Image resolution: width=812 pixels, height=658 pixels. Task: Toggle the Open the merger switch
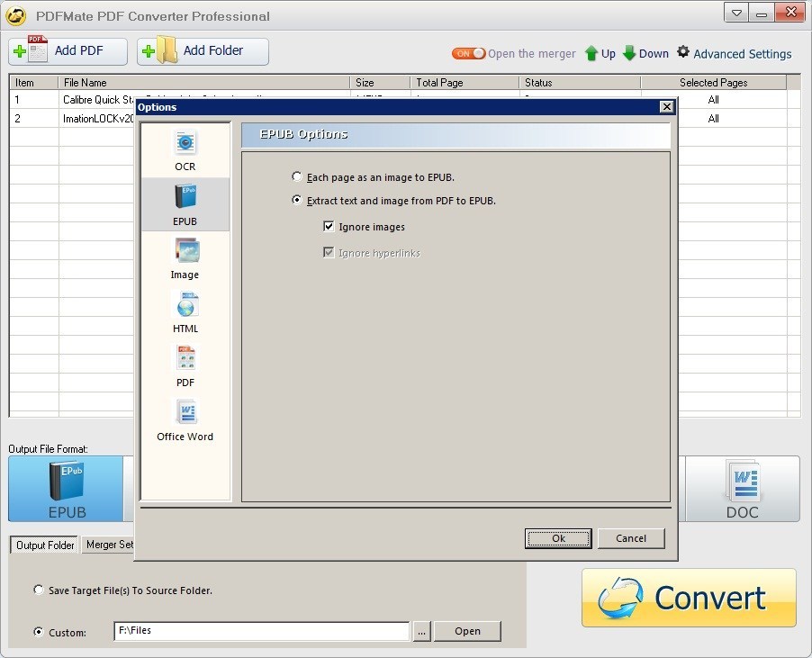468,53
